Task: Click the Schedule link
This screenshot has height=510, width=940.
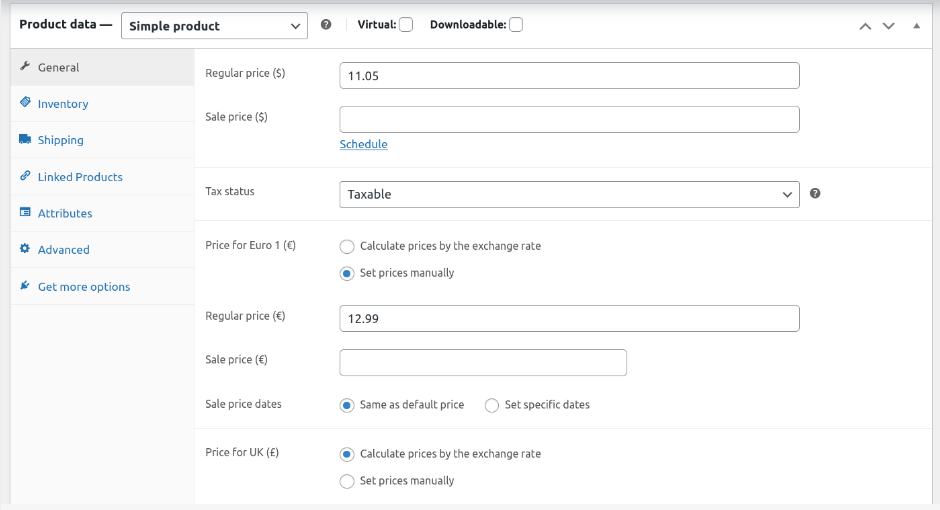Action: click(363, 144)
